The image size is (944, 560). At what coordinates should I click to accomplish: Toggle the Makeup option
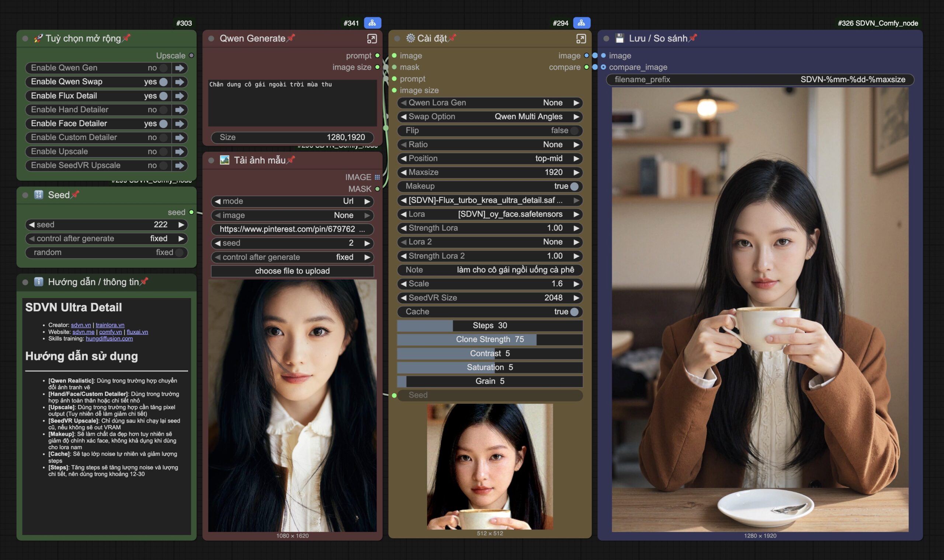(x=574, y=186)
